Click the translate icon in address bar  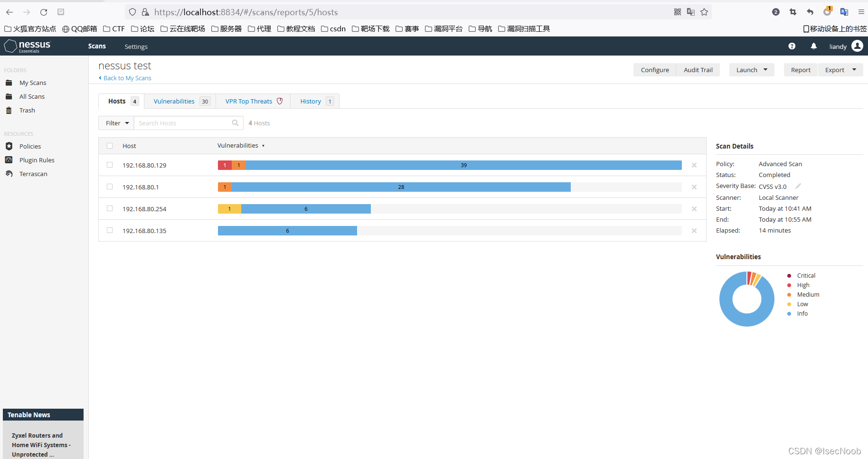point(691,12)
